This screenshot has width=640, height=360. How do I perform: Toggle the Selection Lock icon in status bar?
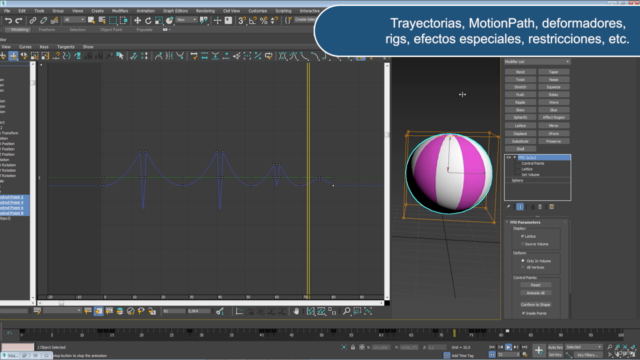(353, 347)
